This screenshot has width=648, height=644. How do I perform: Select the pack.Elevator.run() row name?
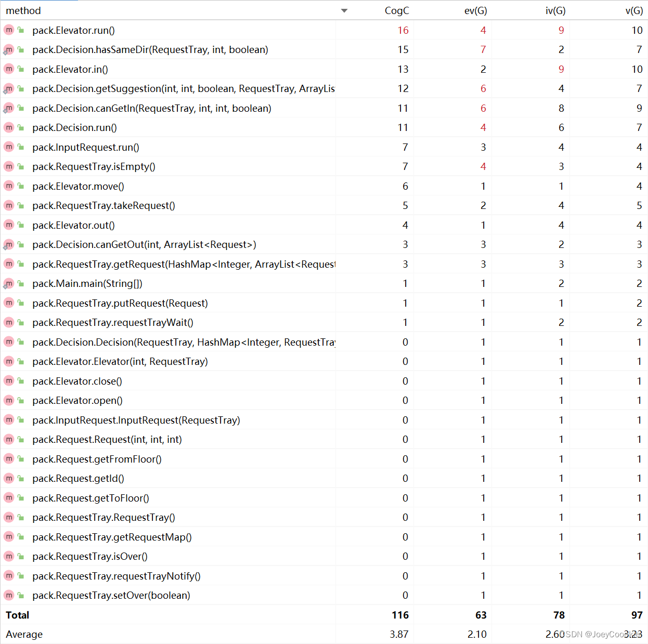click(73, 30)
